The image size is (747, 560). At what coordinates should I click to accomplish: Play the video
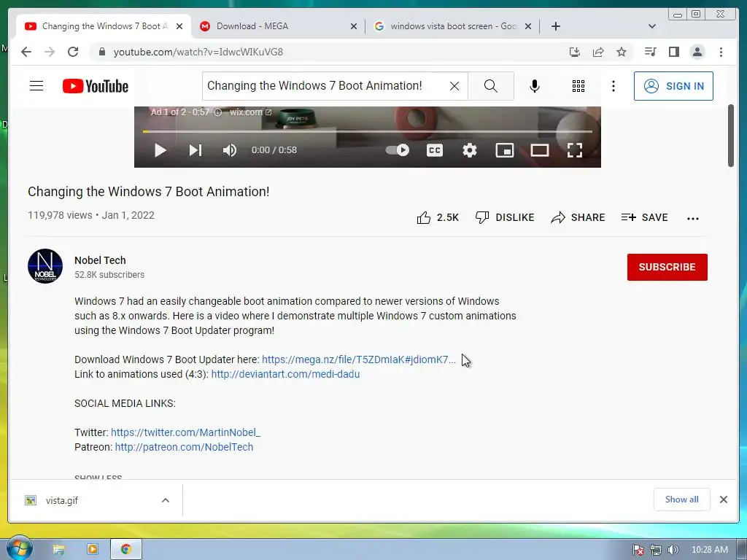click(160, 150)
